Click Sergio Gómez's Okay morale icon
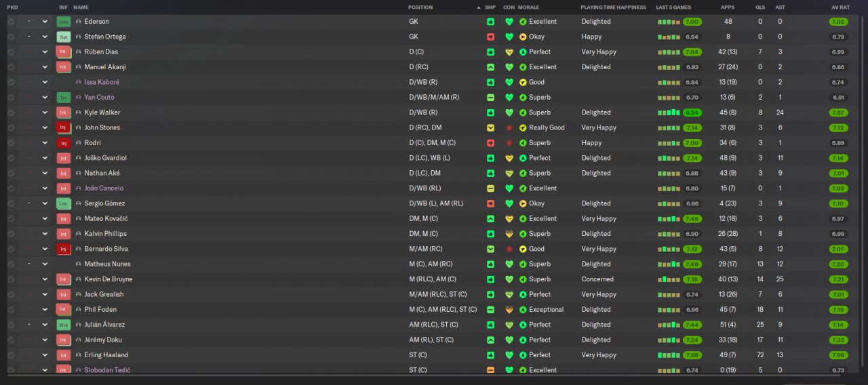 pos(523,203)
